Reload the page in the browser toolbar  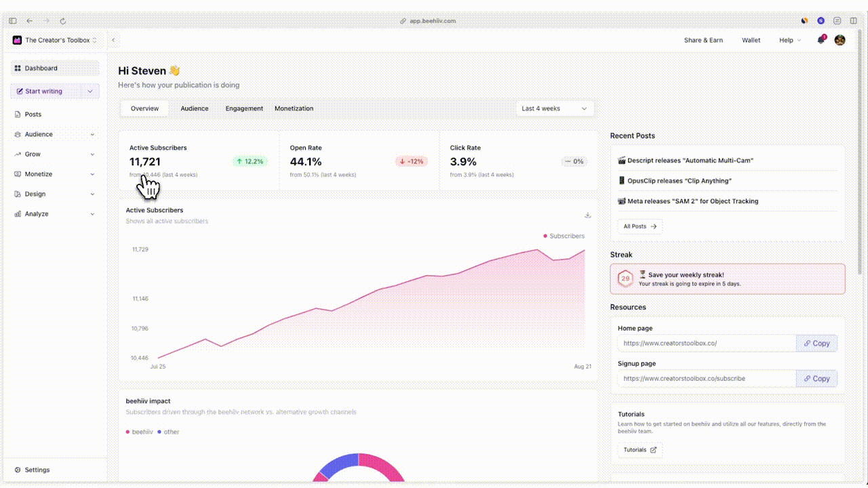[x=63, y=21]
